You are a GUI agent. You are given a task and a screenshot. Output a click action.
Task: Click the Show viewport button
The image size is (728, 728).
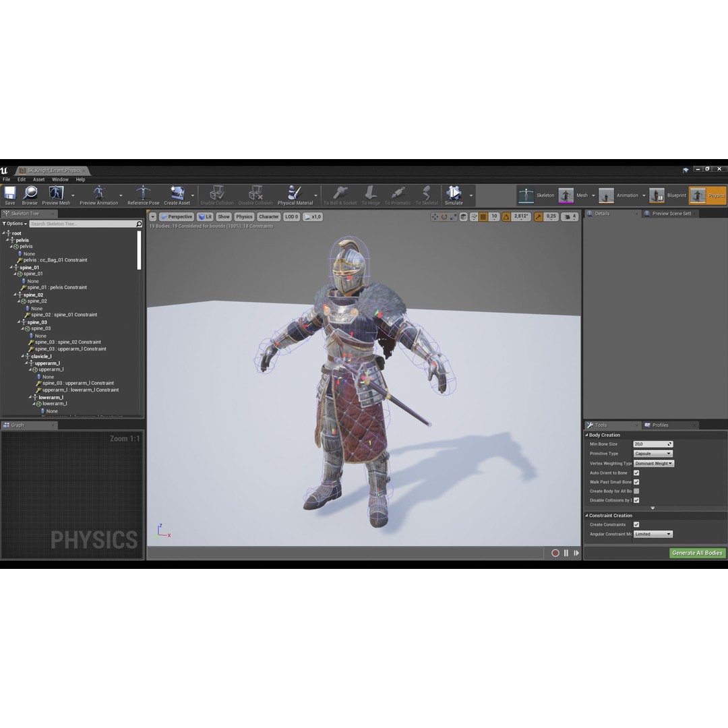coord(224,217)
